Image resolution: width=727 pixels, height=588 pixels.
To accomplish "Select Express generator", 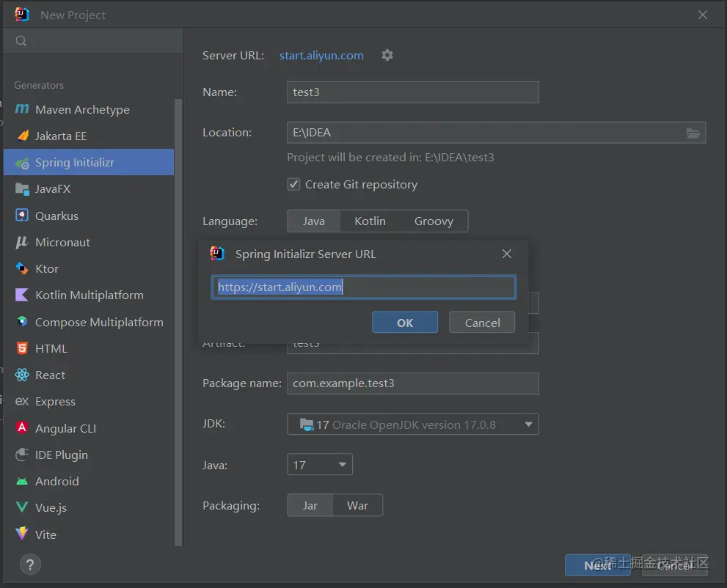I will click(89, 401).
